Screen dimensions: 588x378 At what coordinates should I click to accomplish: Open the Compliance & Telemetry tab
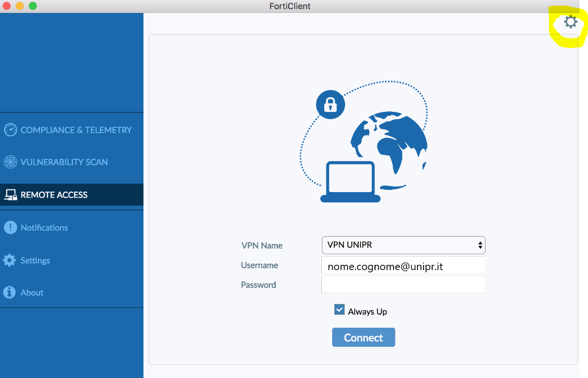[x=76, y=130]
